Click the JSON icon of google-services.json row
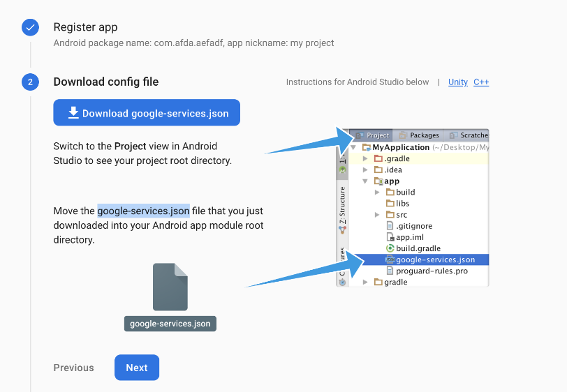Screen dimensions: 567x392 click(390, 259)
